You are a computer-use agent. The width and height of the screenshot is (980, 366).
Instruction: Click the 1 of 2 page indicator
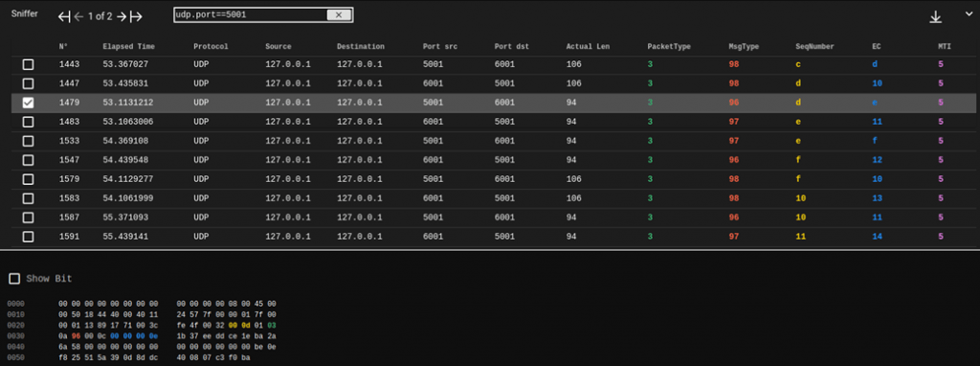[x=100, y=17]
